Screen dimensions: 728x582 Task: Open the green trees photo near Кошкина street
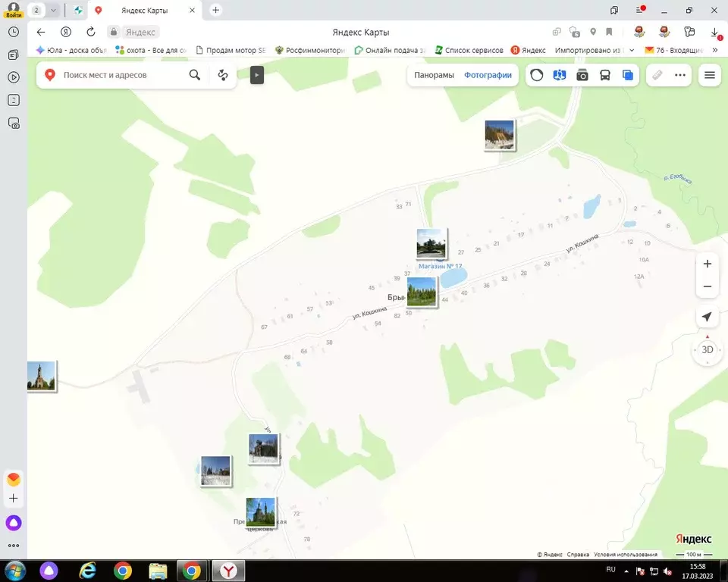point(422,292)
